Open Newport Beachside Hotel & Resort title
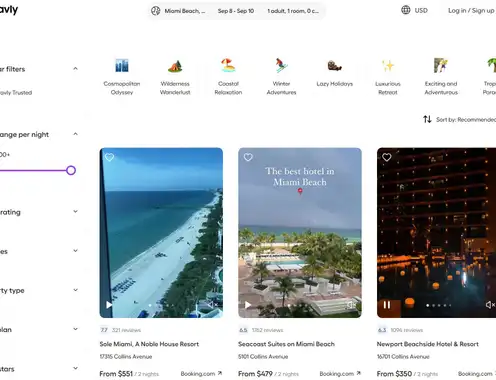The height and width of the screenshot is (380, 496). coord(428,344)
